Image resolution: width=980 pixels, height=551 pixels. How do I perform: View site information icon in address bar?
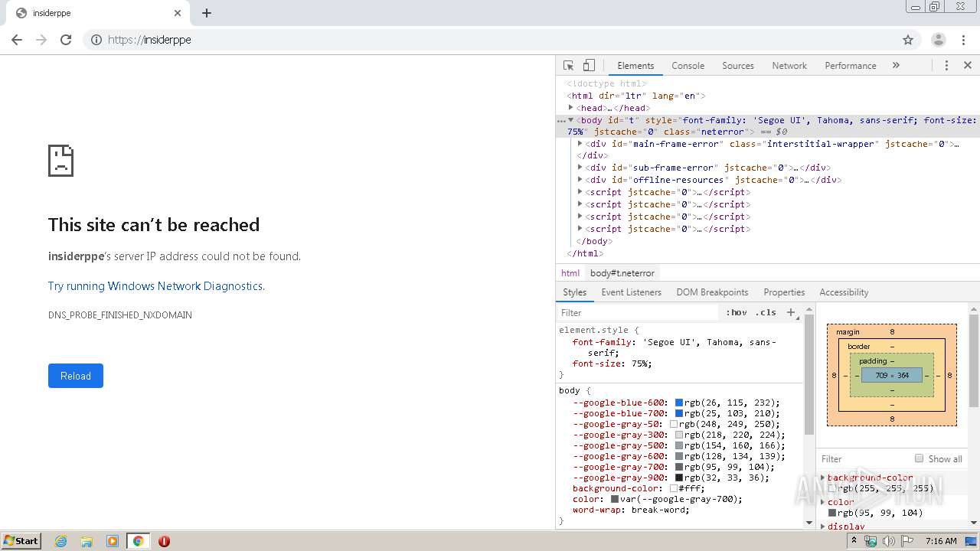(x=96, y=40)
